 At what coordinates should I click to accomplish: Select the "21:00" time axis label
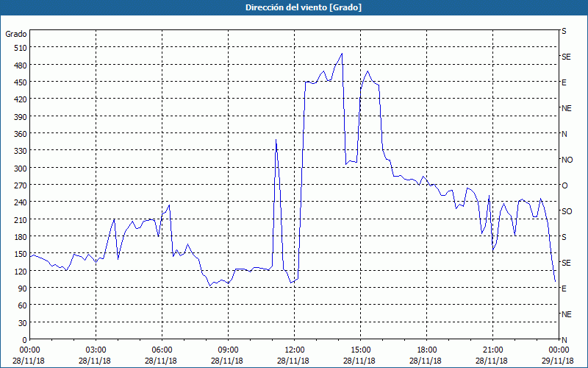coord(492,350)
